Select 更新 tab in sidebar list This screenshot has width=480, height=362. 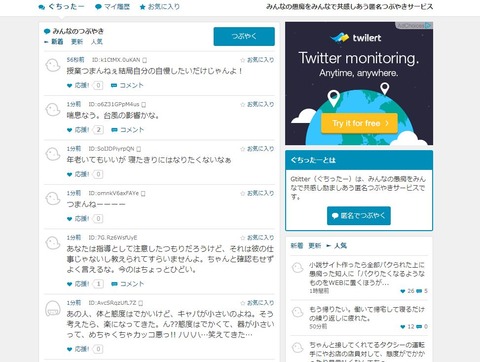click(x=315, y=246)
